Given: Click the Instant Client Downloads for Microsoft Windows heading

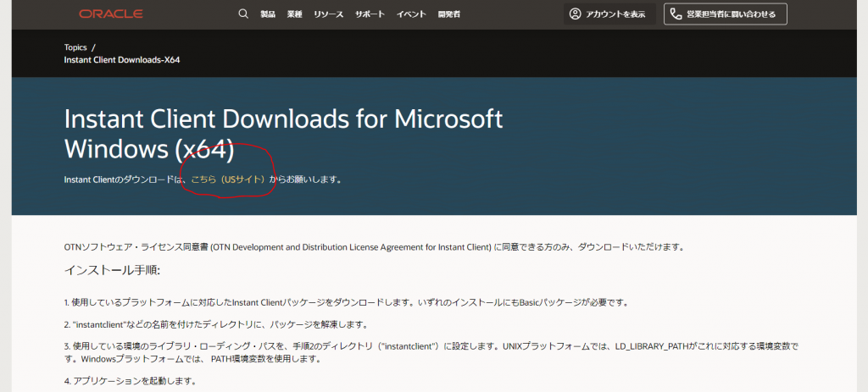Looking at the screenshot, I should [x=283, y=134].
